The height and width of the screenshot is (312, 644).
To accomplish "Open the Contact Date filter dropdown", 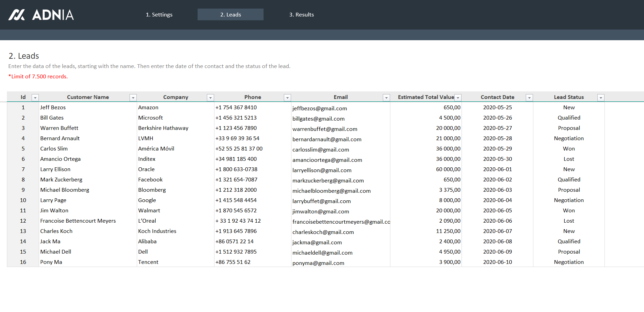I will point(529,98).
